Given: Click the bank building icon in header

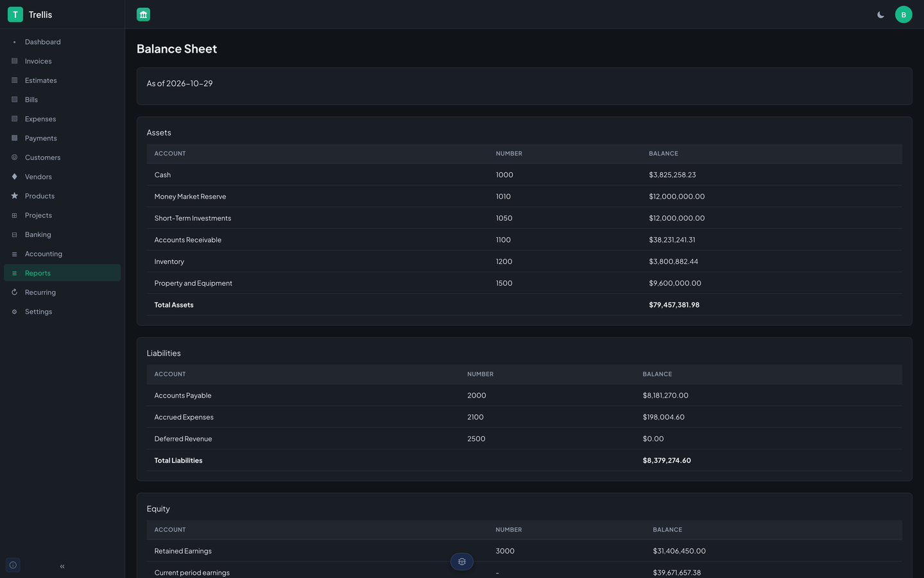Looking at the screenshot, I should coord(144,14).
